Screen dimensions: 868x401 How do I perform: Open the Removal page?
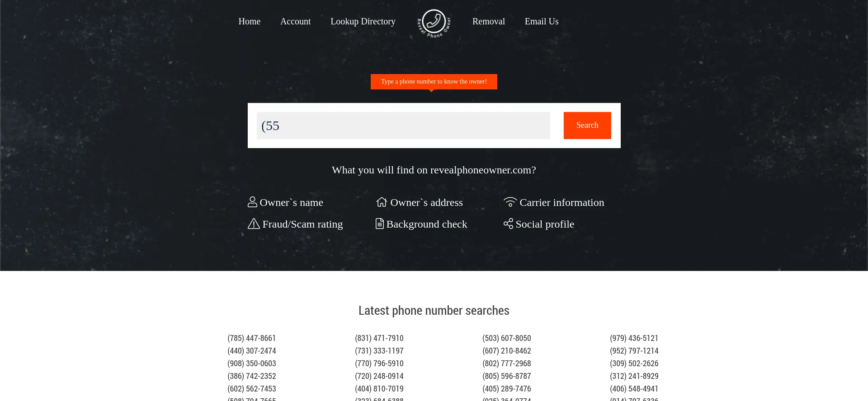[489, 21]
